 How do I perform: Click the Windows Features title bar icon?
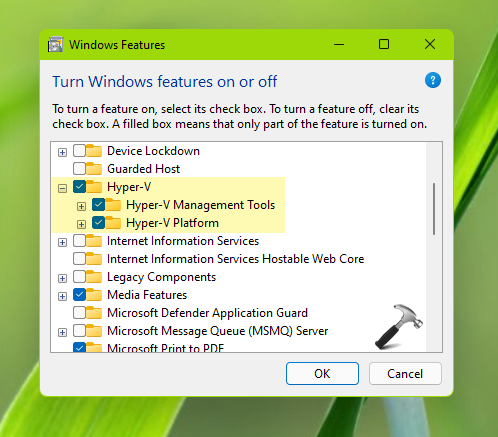(x=55, y=44)
